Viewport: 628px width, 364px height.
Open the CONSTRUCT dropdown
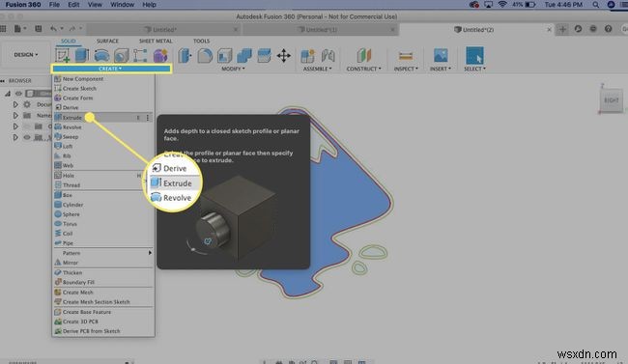(363, 69)
